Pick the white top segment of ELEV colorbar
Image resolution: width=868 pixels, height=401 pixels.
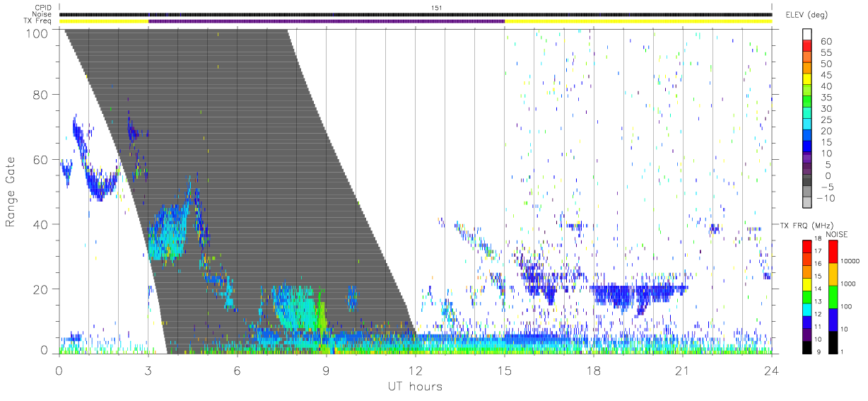click(807, 35)
